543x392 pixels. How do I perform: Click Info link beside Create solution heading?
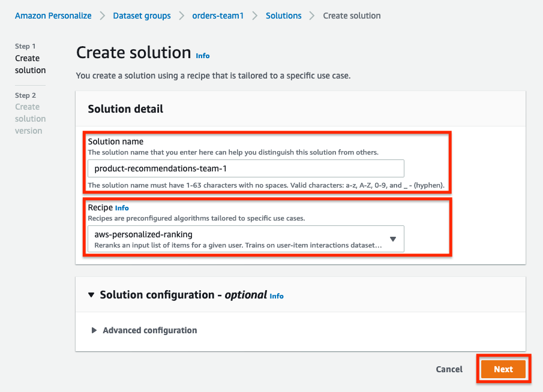(203, 56)
